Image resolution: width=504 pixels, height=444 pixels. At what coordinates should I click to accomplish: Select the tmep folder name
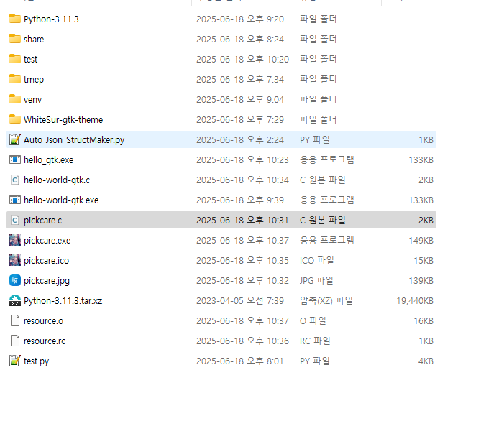tap(34, 79)
